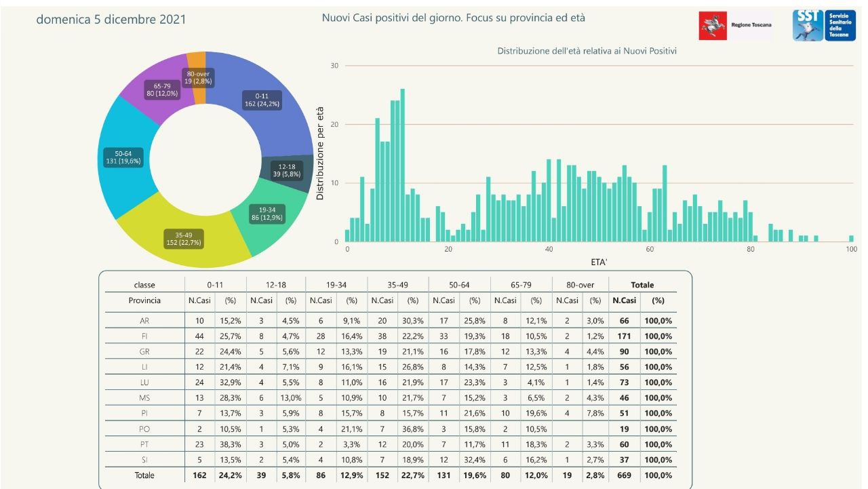Image resolution: width=868 pixels, height=489 pixels.
Task: Click the Regione Toscana logo
Action: [736, 25]
